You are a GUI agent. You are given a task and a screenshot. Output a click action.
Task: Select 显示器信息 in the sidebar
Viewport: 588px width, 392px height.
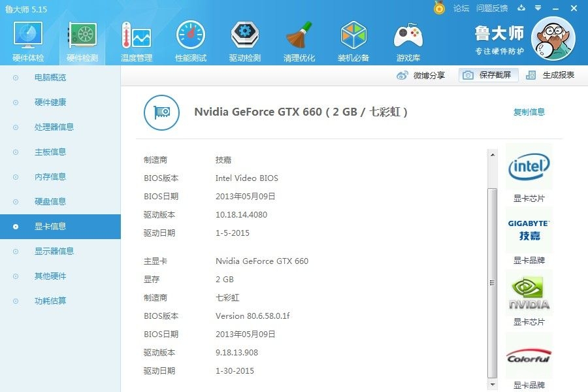pos(54,251)
